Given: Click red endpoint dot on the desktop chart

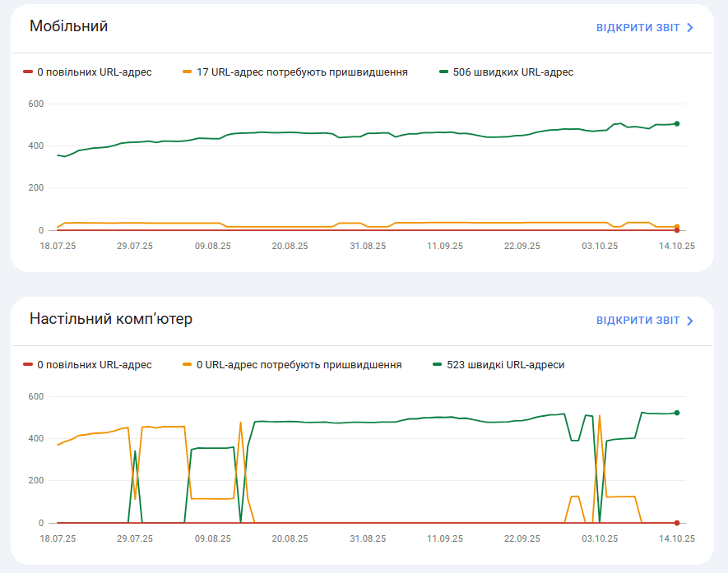Looking at the screenshot, I should (677, 523).
